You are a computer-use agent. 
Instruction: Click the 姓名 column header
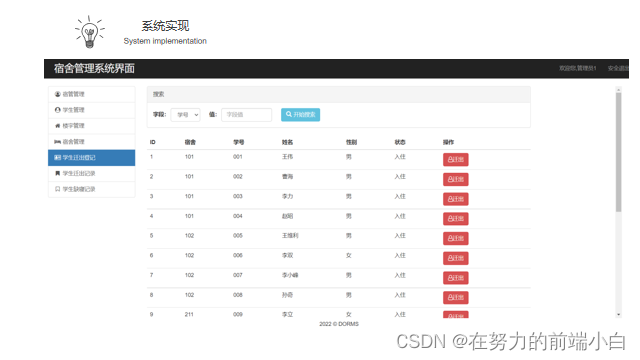pos(287,142)
